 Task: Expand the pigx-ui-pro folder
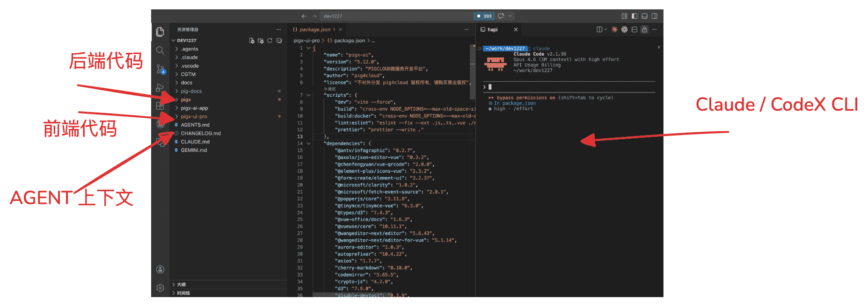[x=194, y=116]
